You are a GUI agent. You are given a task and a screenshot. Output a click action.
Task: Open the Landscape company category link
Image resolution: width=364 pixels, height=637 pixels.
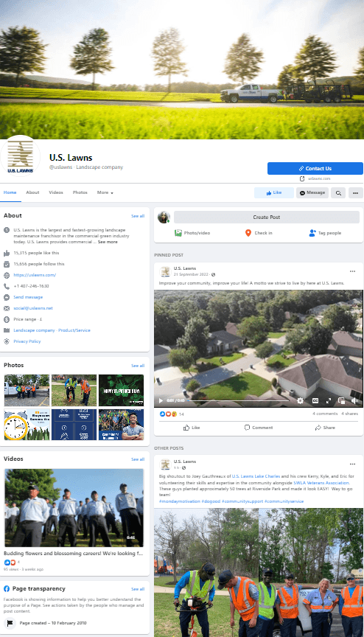[34, 330]
